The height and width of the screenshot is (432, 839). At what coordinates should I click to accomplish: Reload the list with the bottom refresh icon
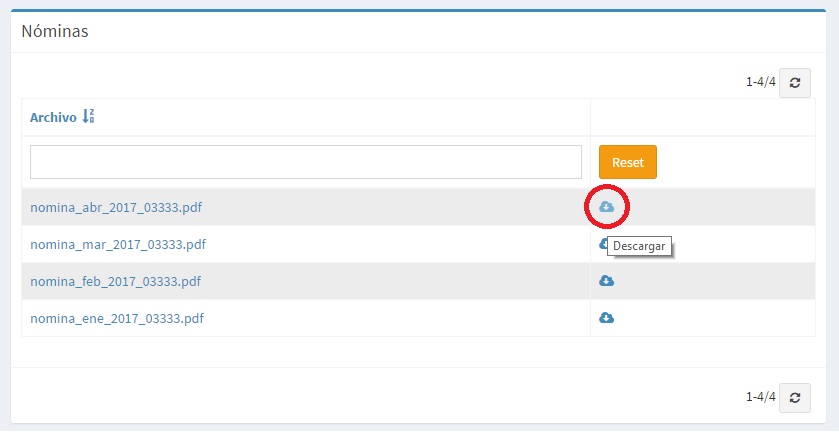[x=794, y=397]
